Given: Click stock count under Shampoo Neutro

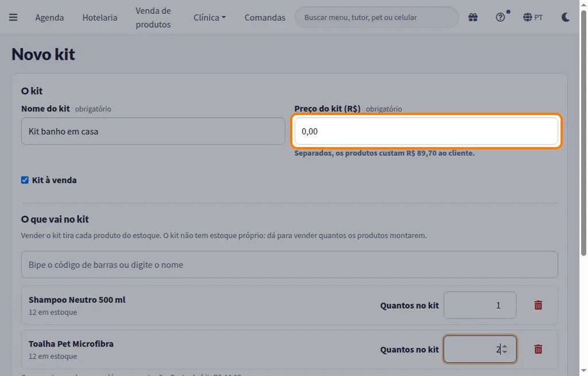Looking at the screenshot, I should [x=53, y=312].
